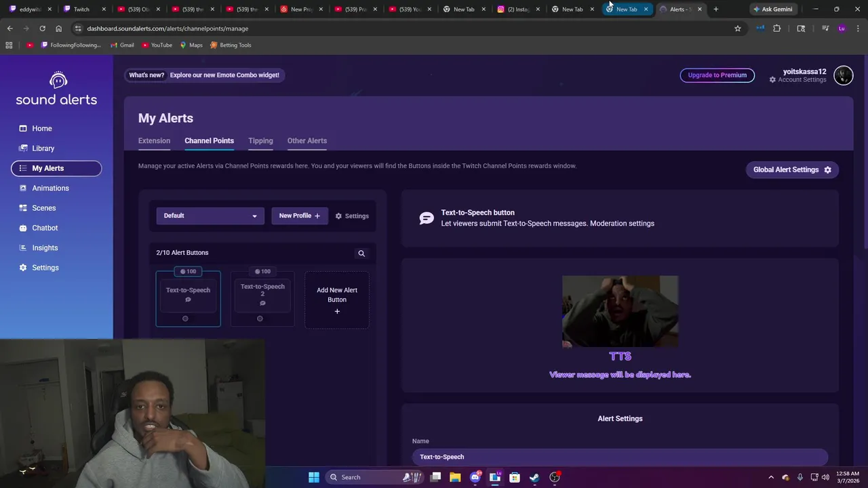Open Windows Start menu
The image size is (868, 488).
coord(314,477)
